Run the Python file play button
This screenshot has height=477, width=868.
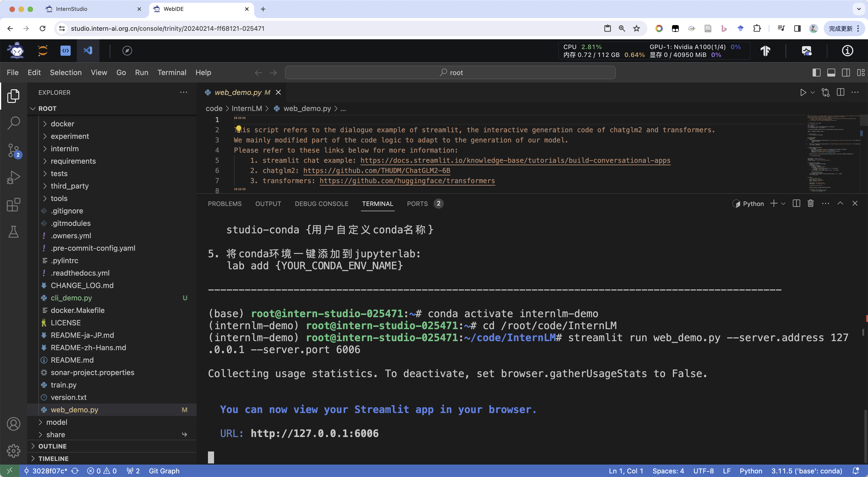tap(803, 92)
